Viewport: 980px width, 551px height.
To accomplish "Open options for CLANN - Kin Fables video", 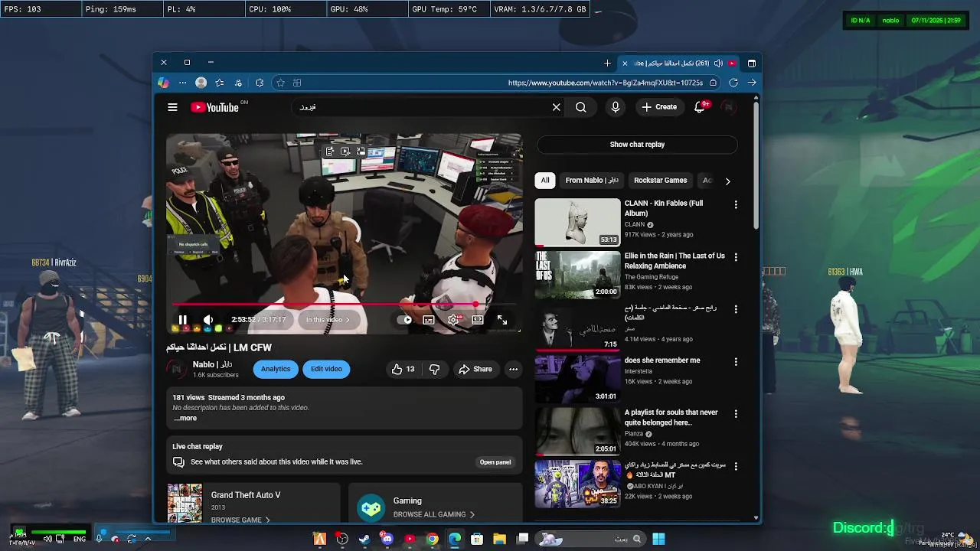I will [736, 205].
